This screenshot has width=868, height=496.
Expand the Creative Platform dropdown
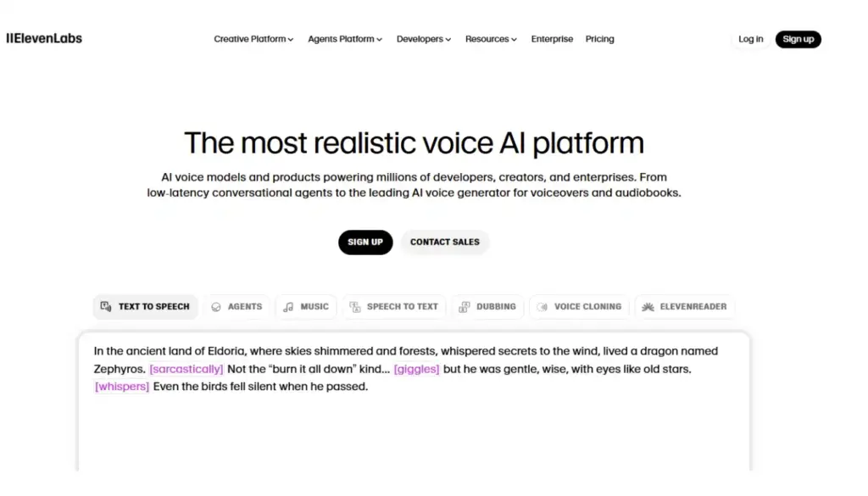253,39
